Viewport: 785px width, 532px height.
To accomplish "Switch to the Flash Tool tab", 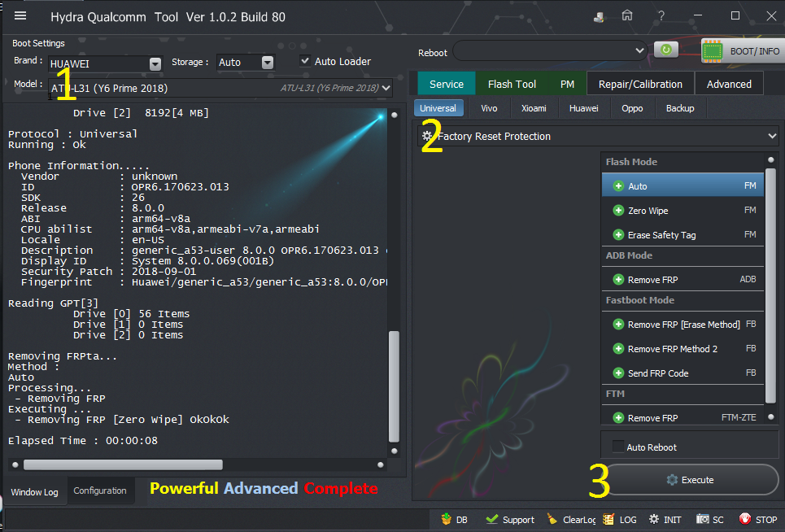I will 512,84.
